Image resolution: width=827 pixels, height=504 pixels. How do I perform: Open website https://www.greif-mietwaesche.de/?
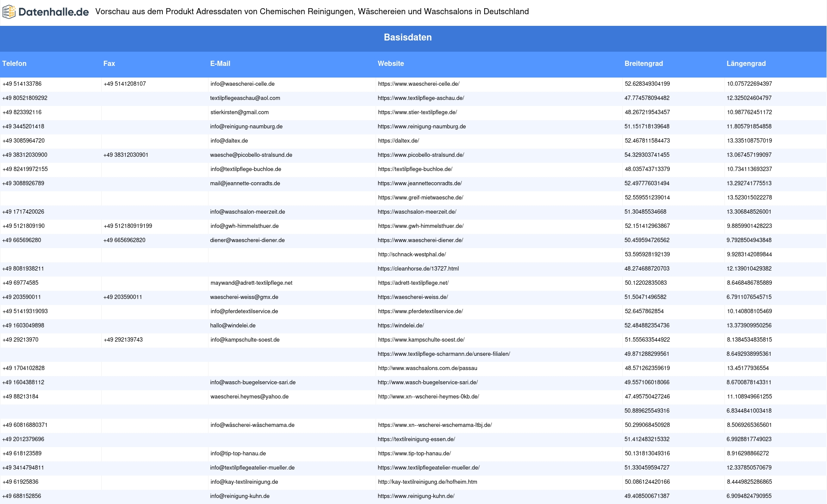[421, 198]
